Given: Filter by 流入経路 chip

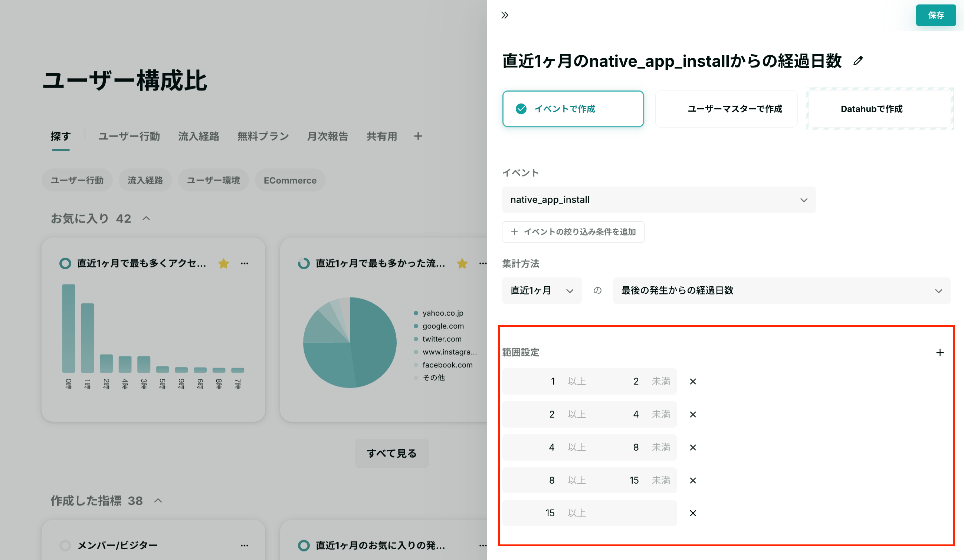Looking at the screenshot, I should tap(145, 180).
